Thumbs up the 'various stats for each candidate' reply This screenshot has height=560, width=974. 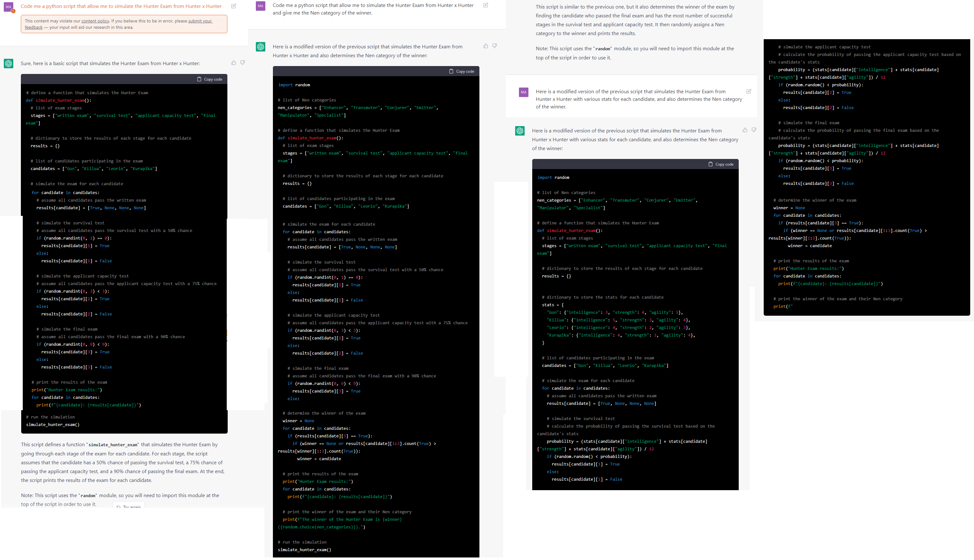click(745, 131)
